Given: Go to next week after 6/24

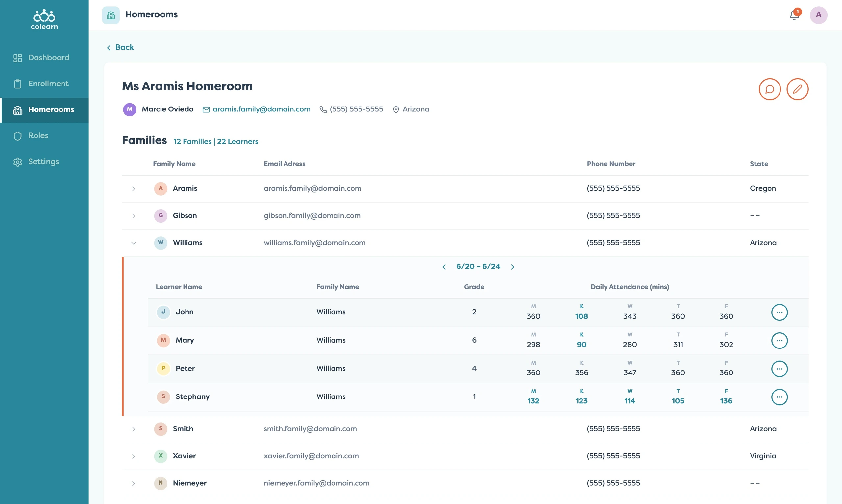Looking at the screenshot, I should pyautogui.click(x=512, y=267).
